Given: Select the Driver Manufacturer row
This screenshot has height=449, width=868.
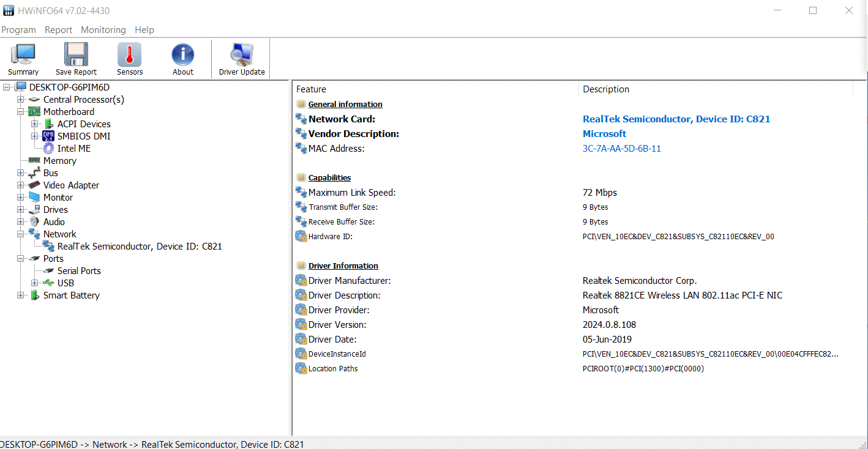Looking at the screenshot, I should pyautogui.click(x=573, y=280).
